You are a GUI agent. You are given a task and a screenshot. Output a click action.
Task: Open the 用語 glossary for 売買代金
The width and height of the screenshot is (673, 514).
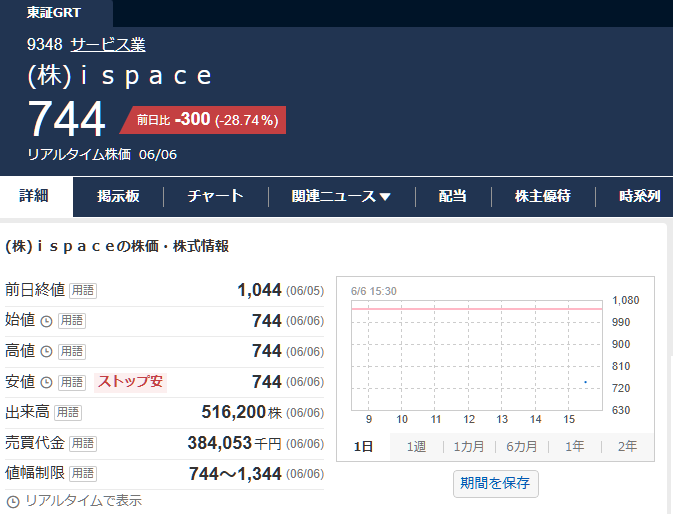click(x=83, y=443)
